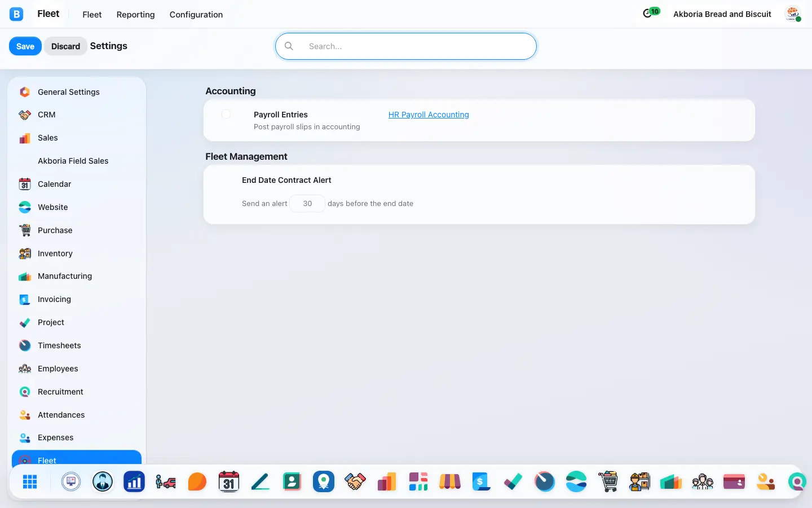Open the Employees group icon in the dock

703,481
